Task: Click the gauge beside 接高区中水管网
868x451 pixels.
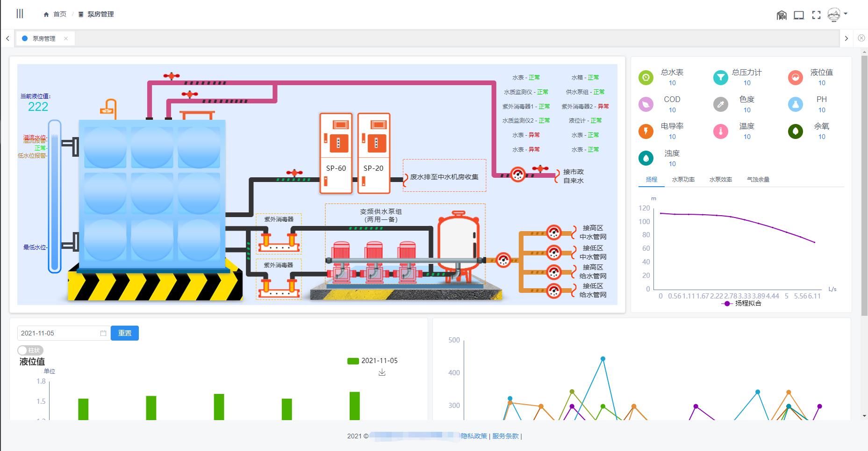Action: [554, 232]
